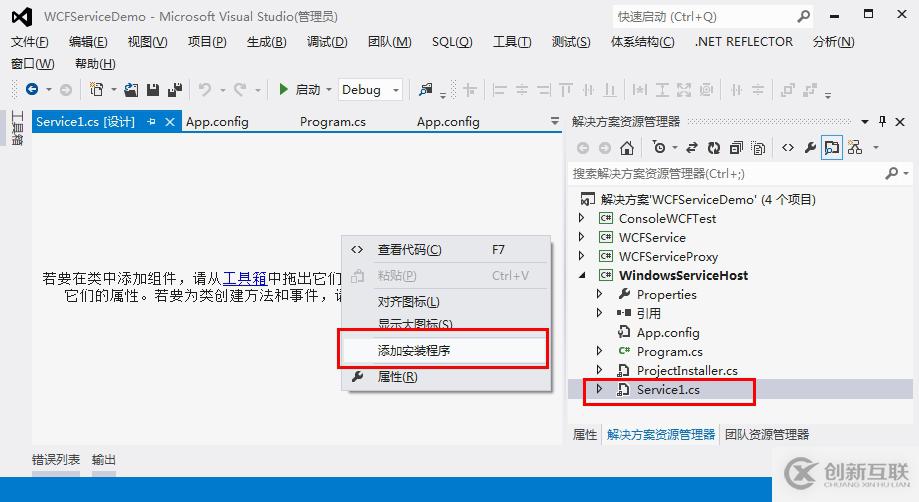This screenshot has height=502, width=919.
Task: Open the dropdown arrow beside 启动
Action: pos(329,90)
